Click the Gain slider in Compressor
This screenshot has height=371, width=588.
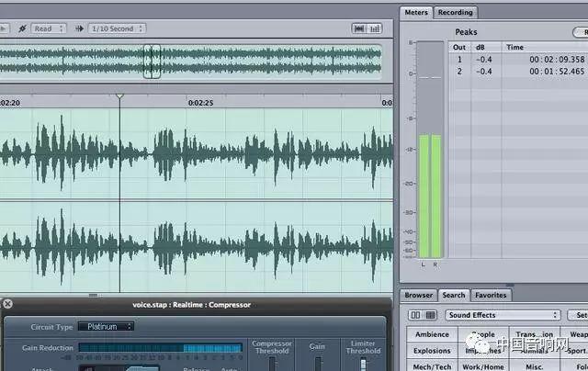tap(318, 364)
